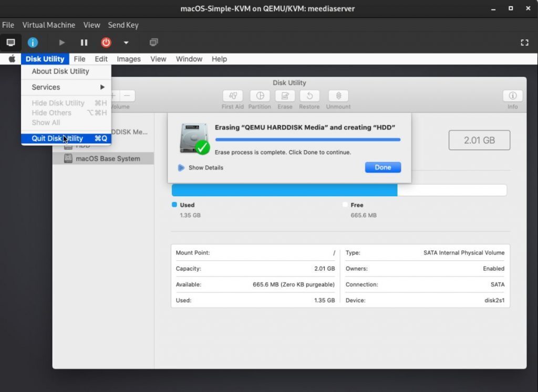Expand Show Details in the erase dialog

coord(206,167)
